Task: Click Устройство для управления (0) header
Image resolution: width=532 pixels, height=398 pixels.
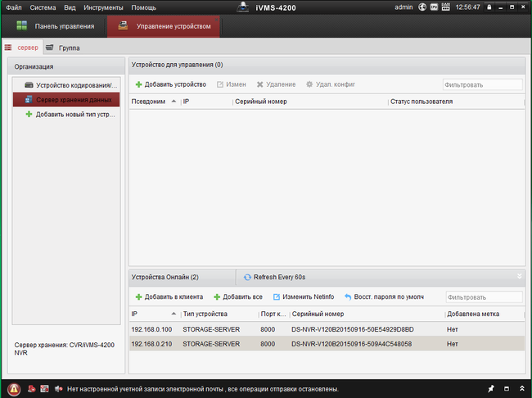Action: pos(177,65)
